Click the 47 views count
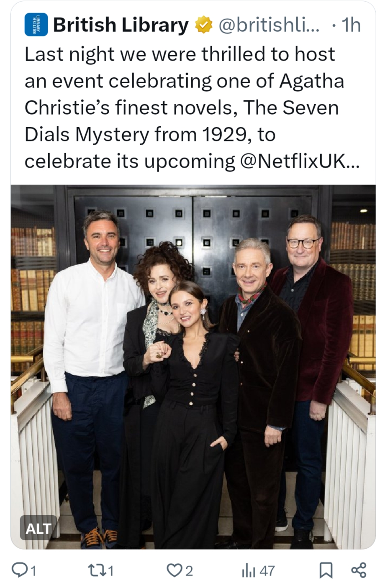Image resolution: width=385 pixels, height=588 pixels. point(267,570)
